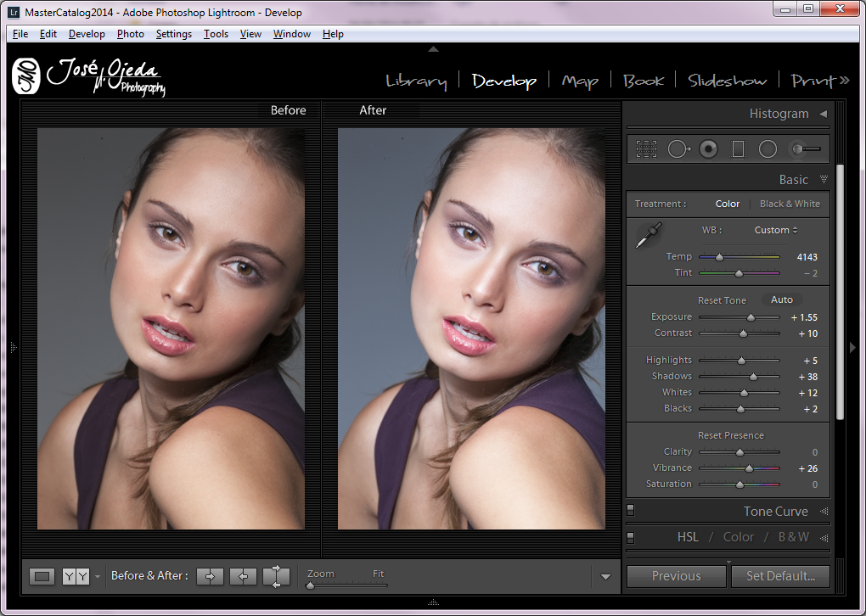This screenshot has width=866, height=616.
Task: Set Treatment to Black & White
Action: 790,204
